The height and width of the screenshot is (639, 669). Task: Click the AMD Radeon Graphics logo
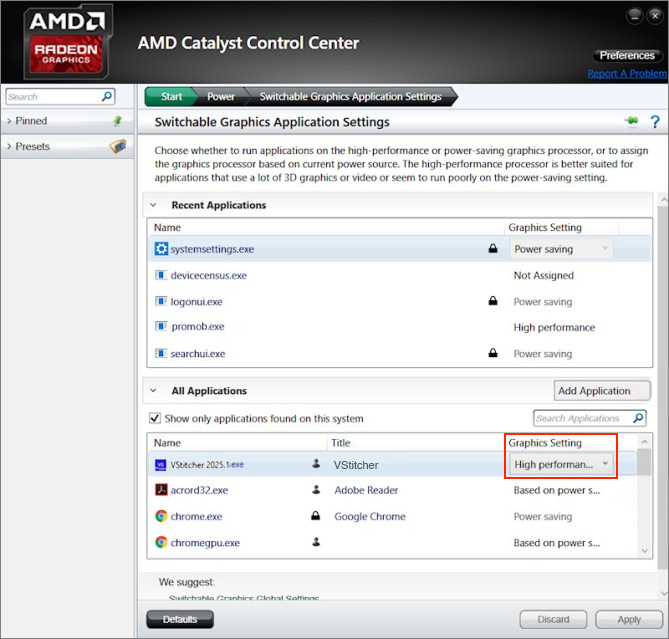68,42
